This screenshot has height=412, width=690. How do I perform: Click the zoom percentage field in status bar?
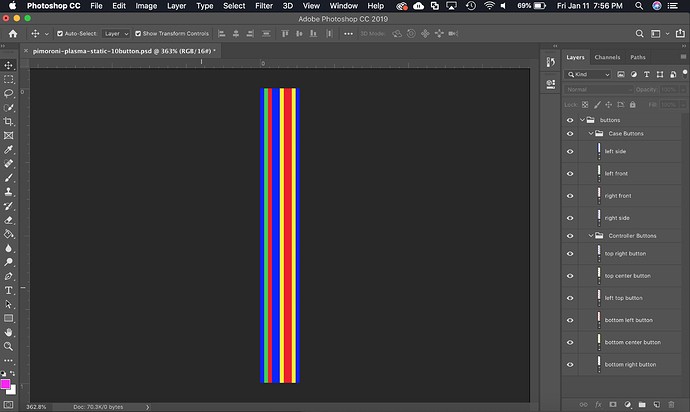36,407
